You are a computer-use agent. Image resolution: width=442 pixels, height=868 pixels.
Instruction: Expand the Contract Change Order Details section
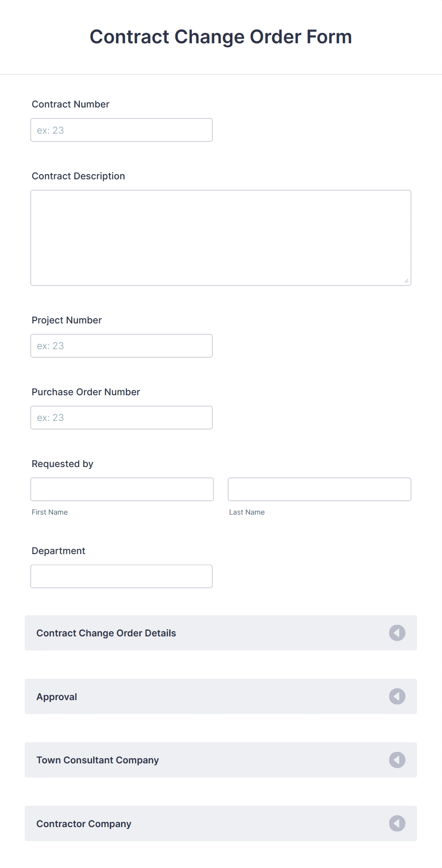[x=221, y=633]
